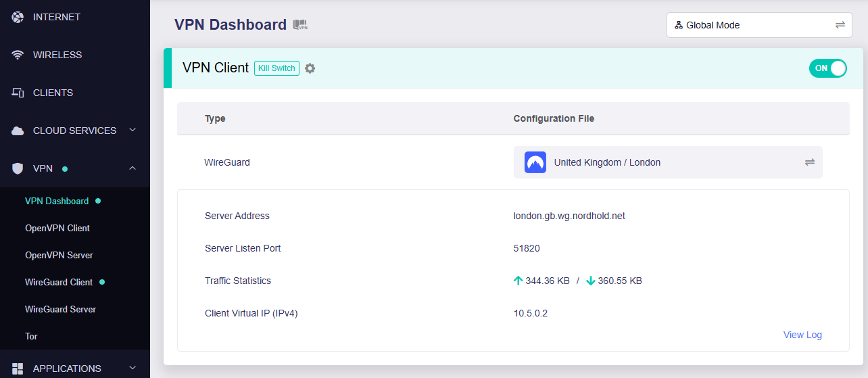Collapse the VPN sidebar section
Screen dimensions: 868x378
tap(132, 168)
